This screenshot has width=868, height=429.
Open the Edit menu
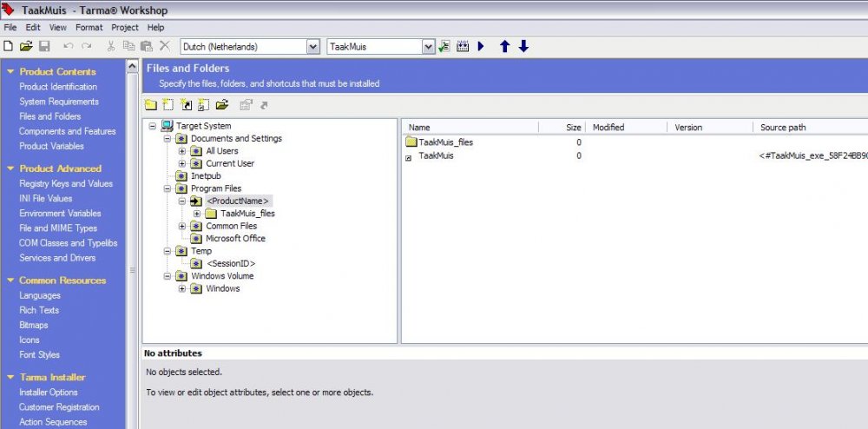(33, 27)
